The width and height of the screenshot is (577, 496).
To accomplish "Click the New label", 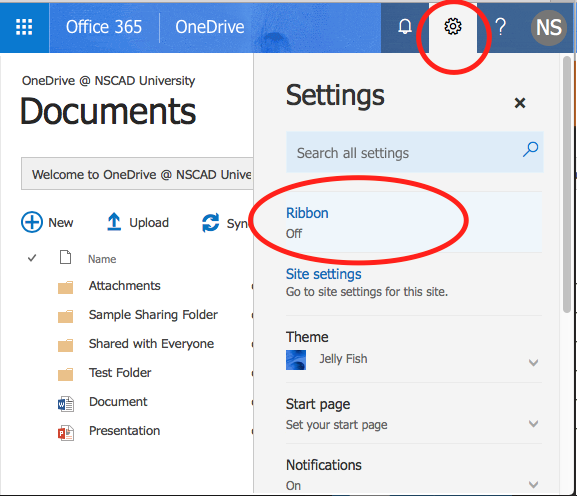I will coord(61,223).
